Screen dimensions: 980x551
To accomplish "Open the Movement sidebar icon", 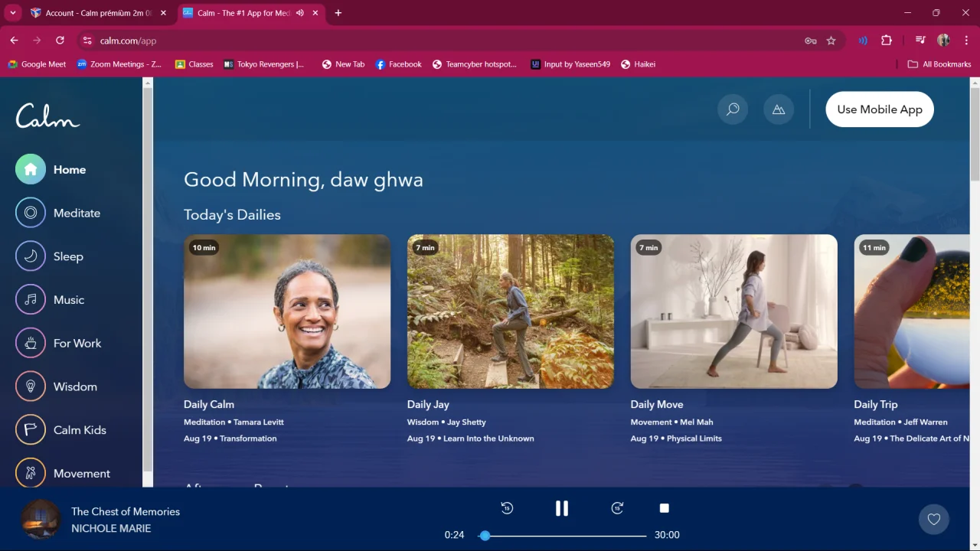I will (x=31, y=473).
